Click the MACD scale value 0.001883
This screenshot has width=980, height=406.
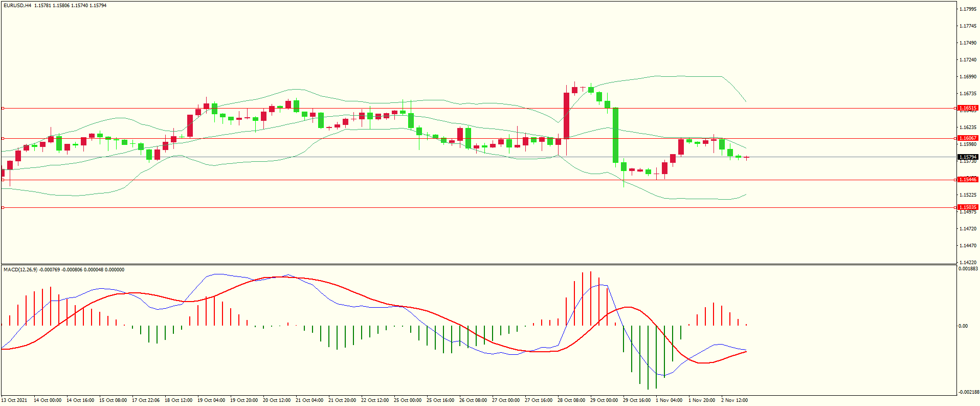(x=968, y=269)
